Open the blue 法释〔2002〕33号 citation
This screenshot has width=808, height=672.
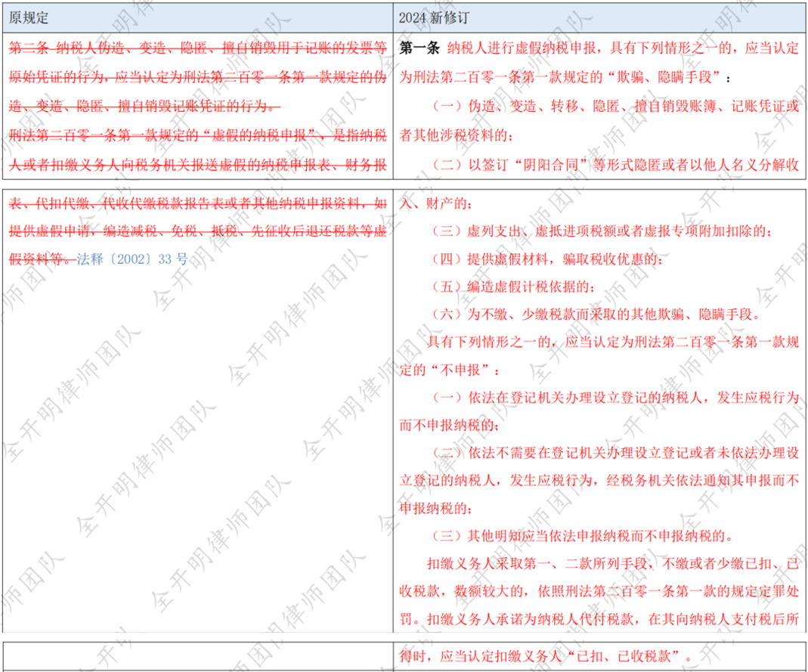tap(132, 259)
